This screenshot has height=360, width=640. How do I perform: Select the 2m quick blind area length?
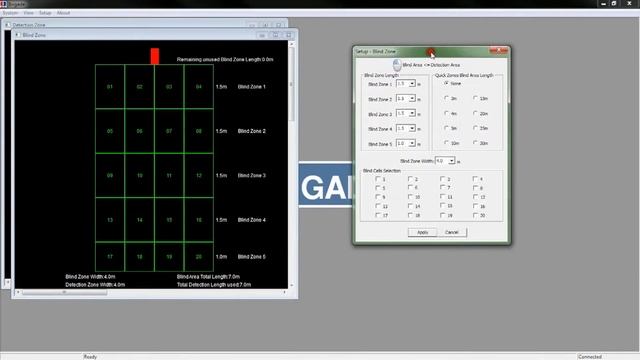point(446,98)
